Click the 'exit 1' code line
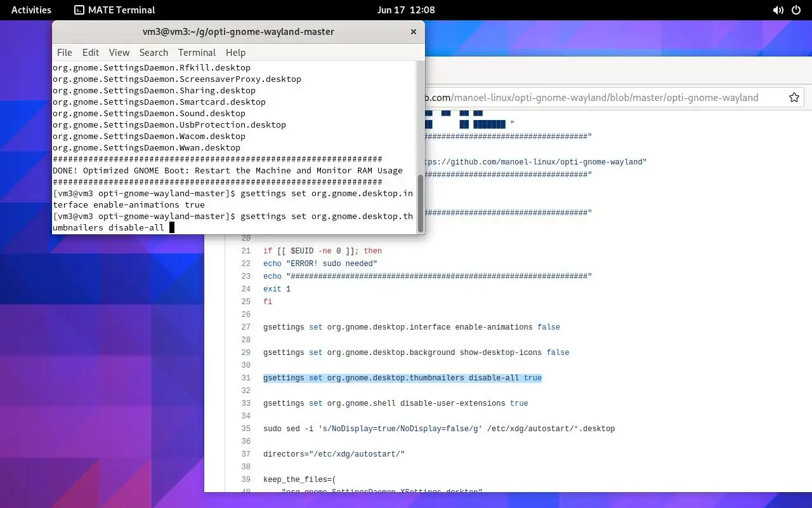 click(x=277, y=289)
